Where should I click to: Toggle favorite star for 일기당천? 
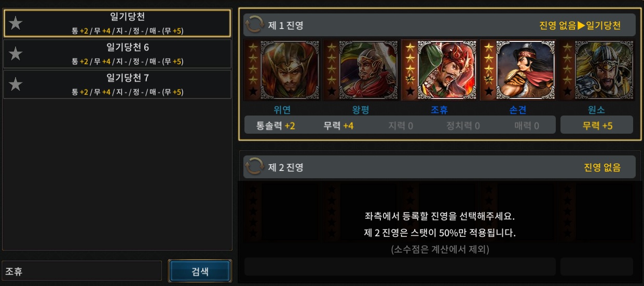(16, 23)
